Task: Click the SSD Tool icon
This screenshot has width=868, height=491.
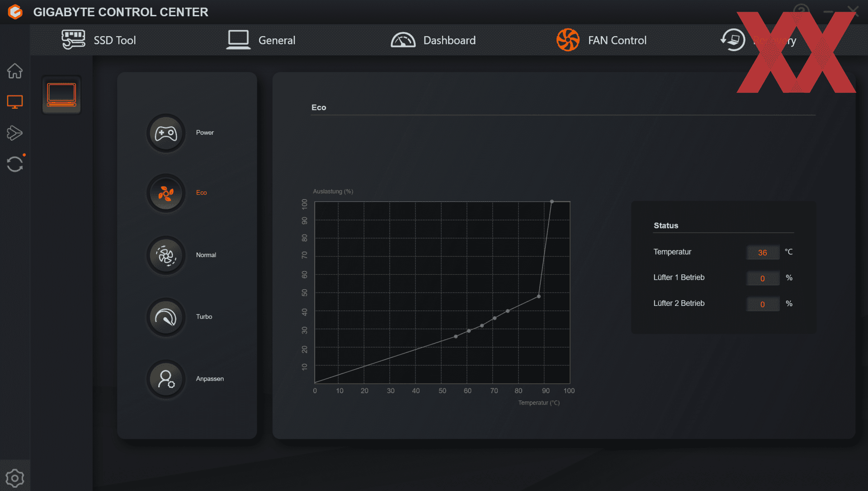Action: coord(73,40)
